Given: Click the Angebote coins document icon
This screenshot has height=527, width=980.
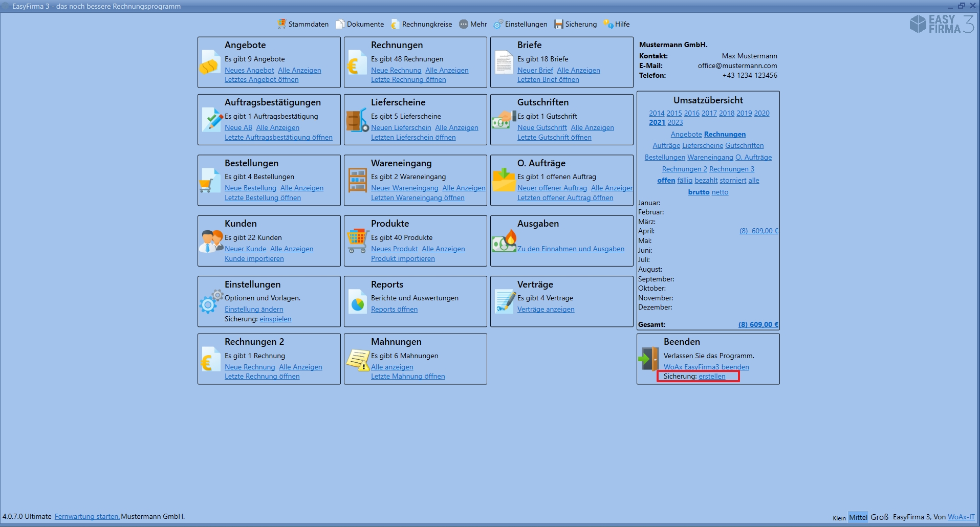Looking at the screenshot, I should (x=210, y=63).
